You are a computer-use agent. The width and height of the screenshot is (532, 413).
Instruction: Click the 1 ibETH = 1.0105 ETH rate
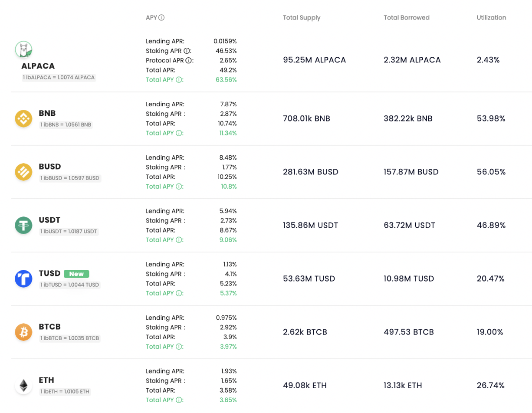65,391
